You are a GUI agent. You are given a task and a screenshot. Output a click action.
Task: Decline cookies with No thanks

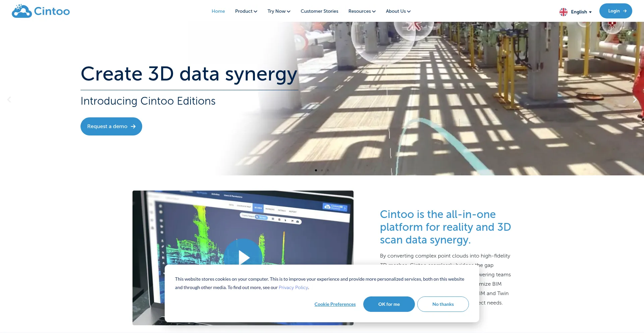pyautogui.click(x=443, y=304)
